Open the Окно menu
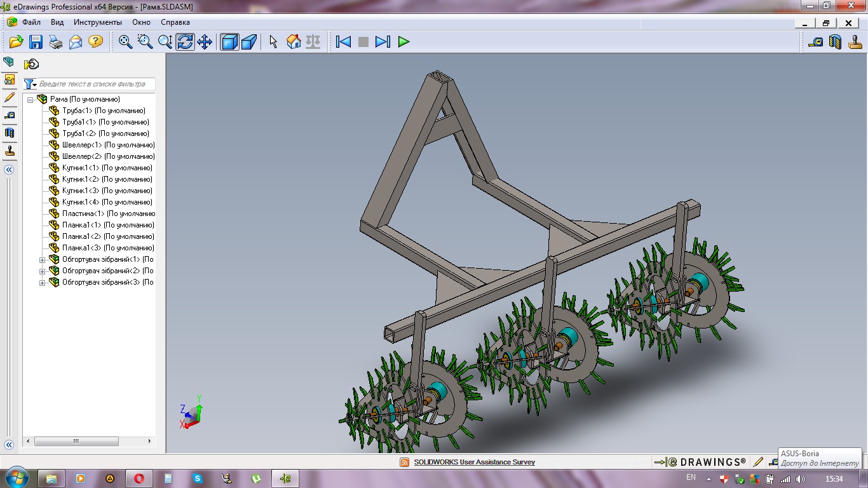This screenshot has width=868, height=488. click(x=141, y=22)
